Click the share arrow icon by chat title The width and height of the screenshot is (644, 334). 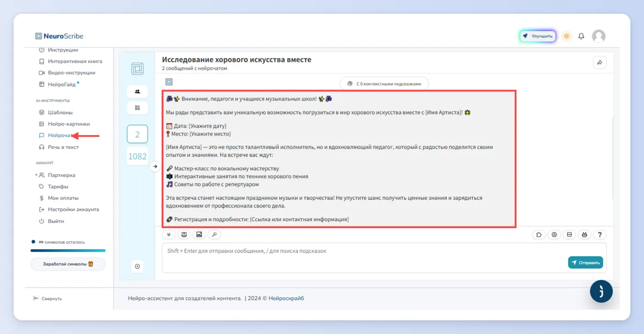point(600,63)
